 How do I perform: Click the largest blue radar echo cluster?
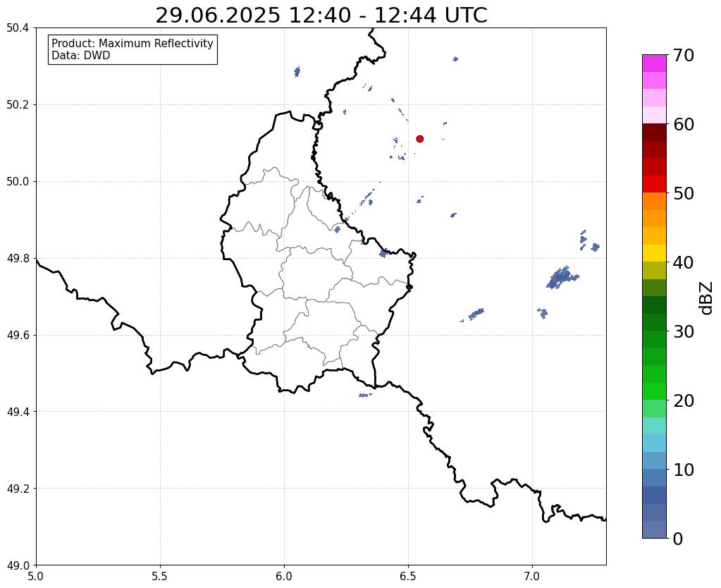tap(562, 278)
